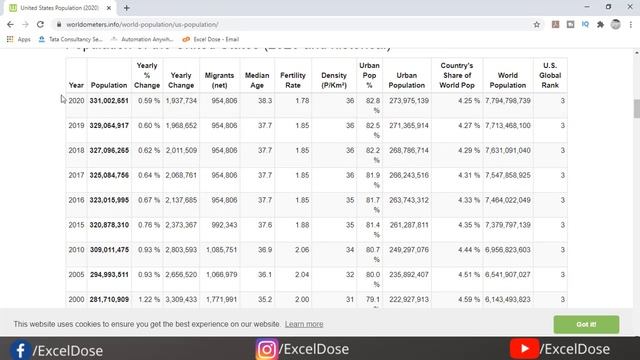
Task: Click world share value 4.25 %
Action: [469, 100]
